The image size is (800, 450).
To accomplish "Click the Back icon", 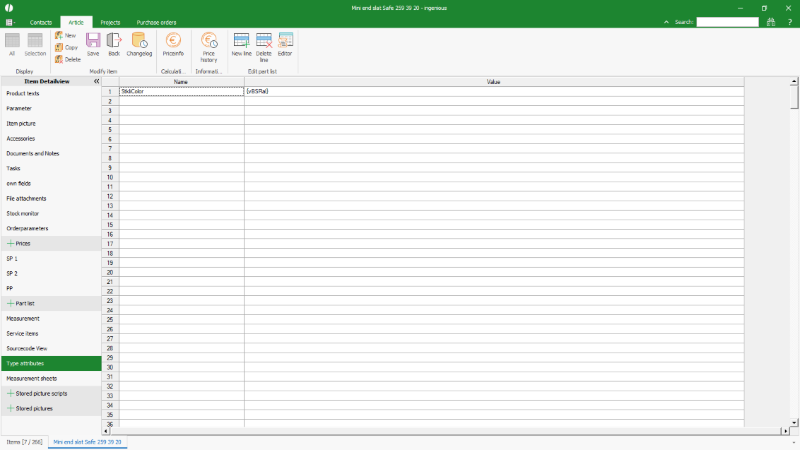I will pos(114,44).
